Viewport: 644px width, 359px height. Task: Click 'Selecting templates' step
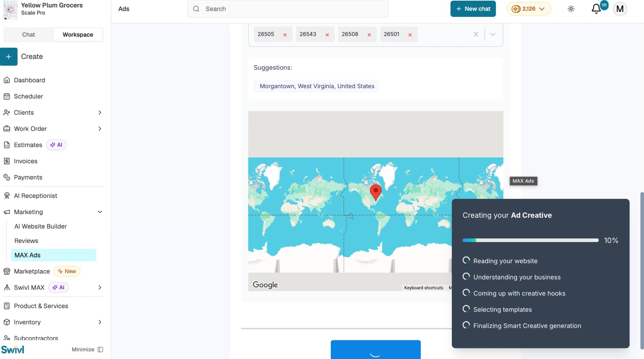point(502,310)
